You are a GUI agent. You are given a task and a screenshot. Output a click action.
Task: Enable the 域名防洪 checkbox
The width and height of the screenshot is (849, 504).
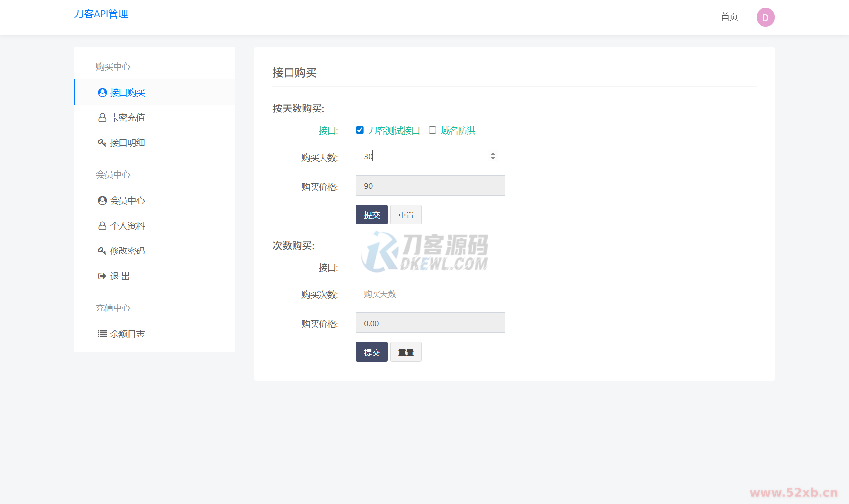432,130
